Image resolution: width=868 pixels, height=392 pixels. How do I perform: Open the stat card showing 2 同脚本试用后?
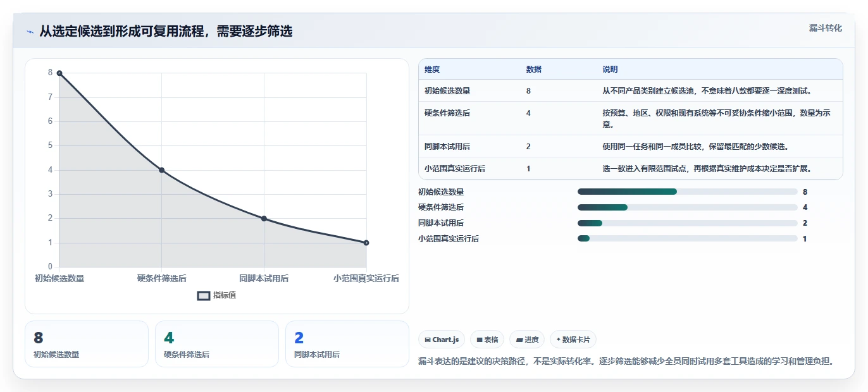(347, 344)
